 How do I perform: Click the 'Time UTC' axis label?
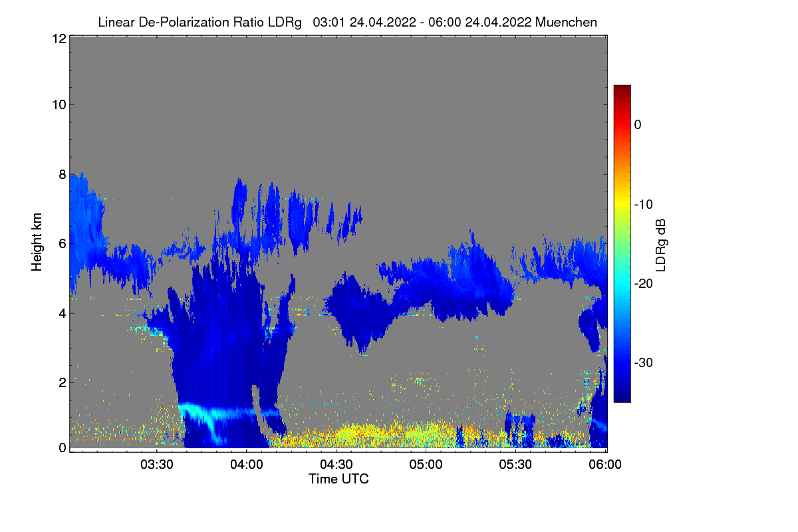click(x=338, y=479)
